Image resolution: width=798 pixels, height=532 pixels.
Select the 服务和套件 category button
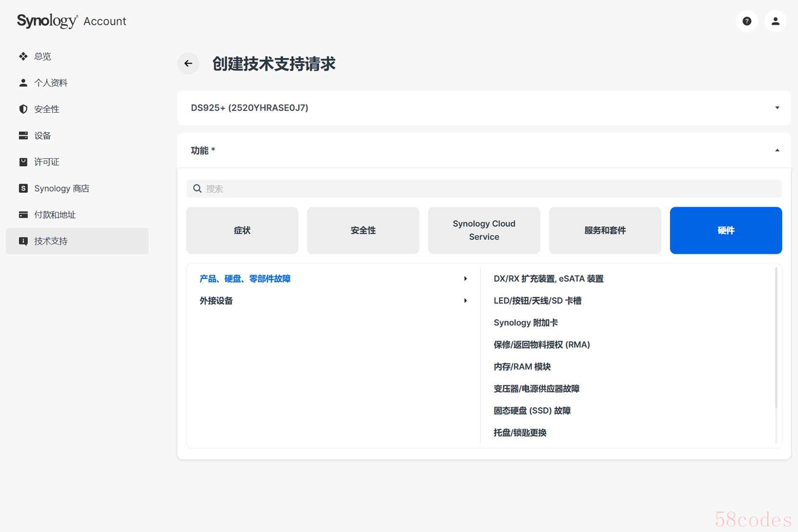[x=605, y=230]
